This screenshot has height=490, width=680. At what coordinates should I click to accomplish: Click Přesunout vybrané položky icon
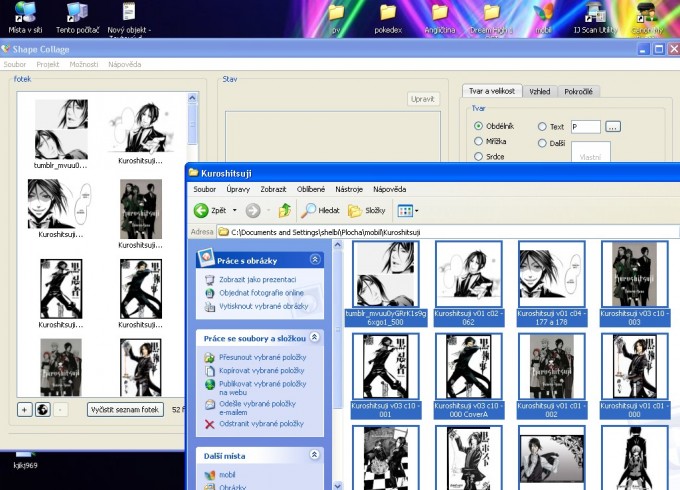tap(209, 358)
